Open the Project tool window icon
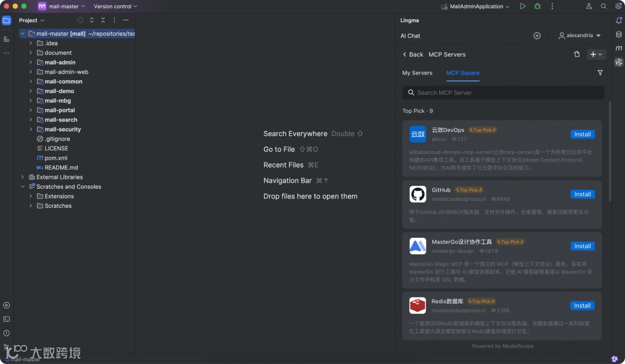 [6, 20]
